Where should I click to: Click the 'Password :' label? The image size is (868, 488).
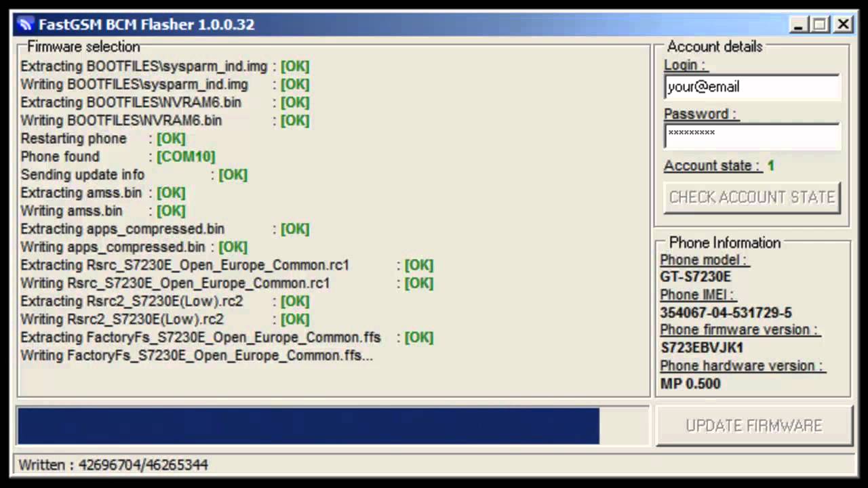tap(700, 114)
